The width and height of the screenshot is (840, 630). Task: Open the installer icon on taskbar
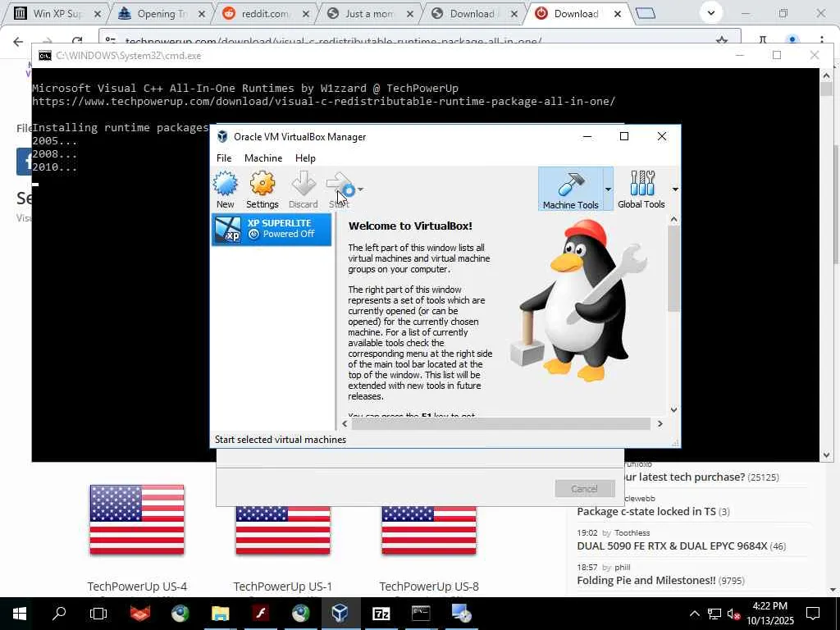click(x=461, y=614)
